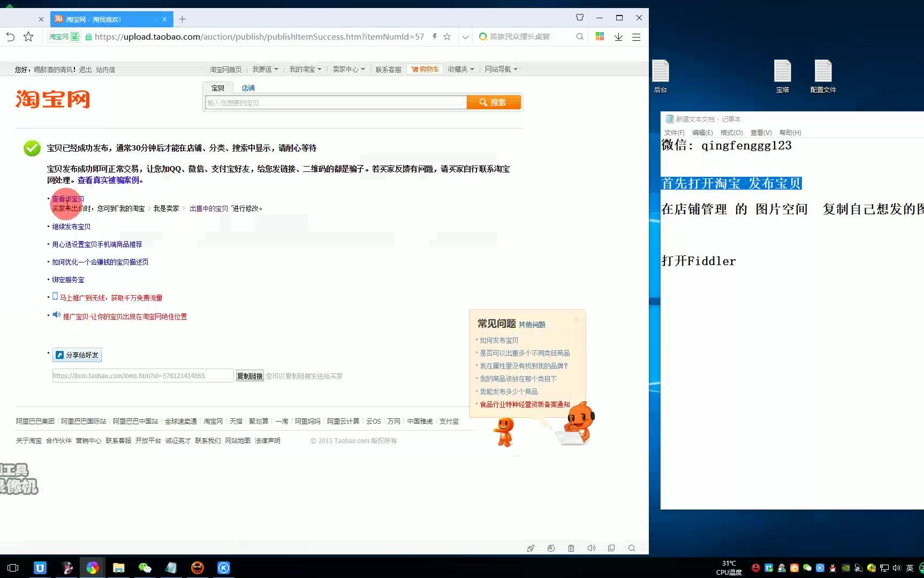The height and width of the screenshot is (578, 924).
Task: Click the 退出 logout link
Action: point(85,70)
